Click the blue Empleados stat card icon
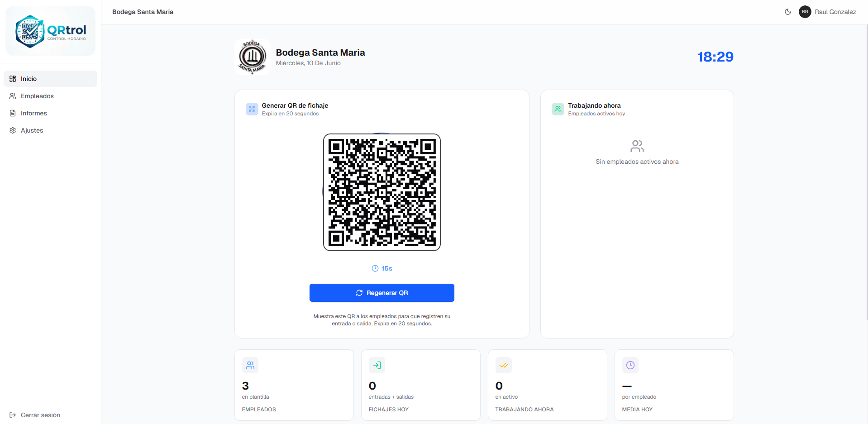Screen dimensions: 868x424 point(250,365)
